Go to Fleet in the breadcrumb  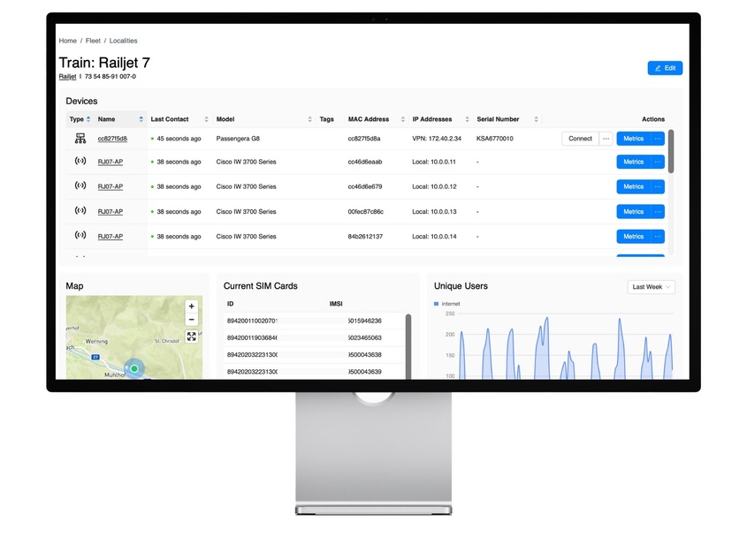pos(93,41)
